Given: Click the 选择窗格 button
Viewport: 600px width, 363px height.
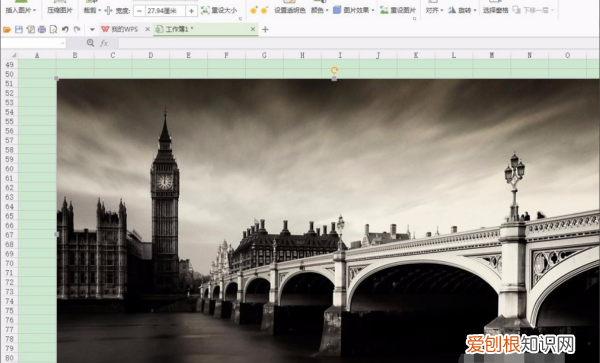Looking at the screenshot, I should click(496, 10).
